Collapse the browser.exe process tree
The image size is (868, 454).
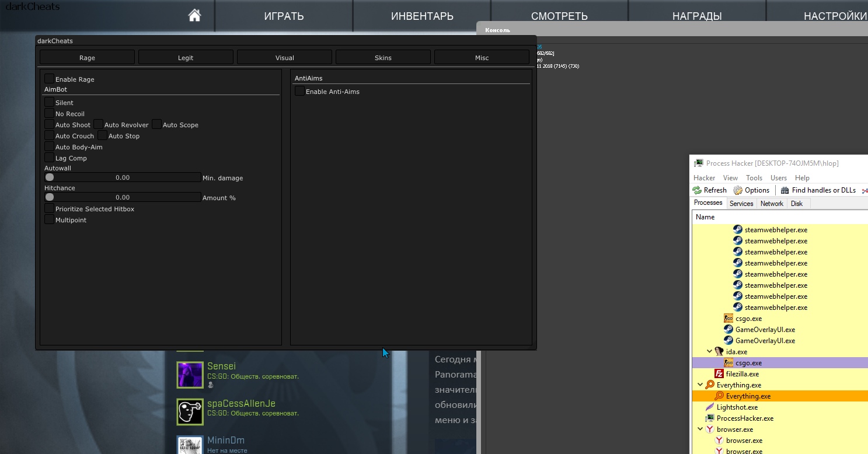point(700,429)
